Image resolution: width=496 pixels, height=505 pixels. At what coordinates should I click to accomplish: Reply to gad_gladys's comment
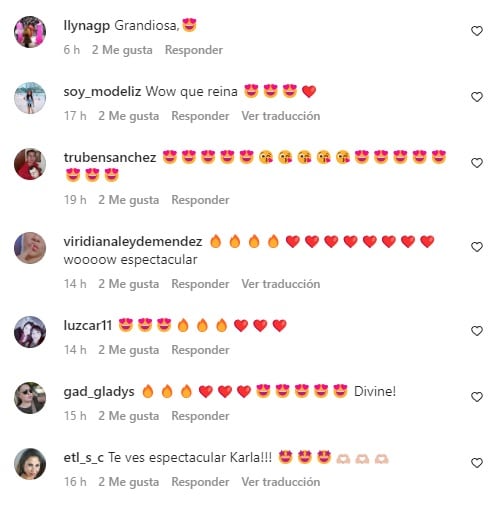[200, 416]
